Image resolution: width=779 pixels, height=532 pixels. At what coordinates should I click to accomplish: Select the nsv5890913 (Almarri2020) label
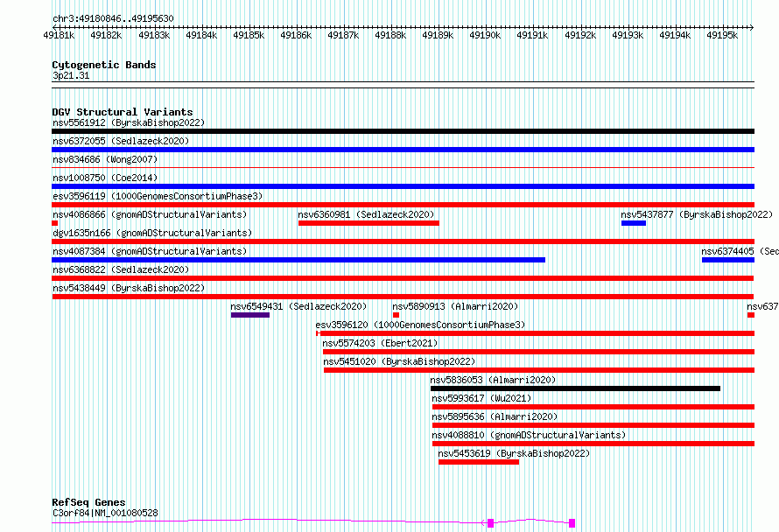455,306
